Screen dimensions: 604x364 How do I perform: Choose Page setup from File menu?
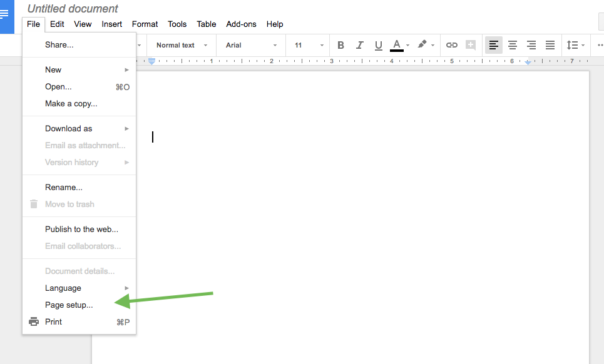tap(69, 305)
